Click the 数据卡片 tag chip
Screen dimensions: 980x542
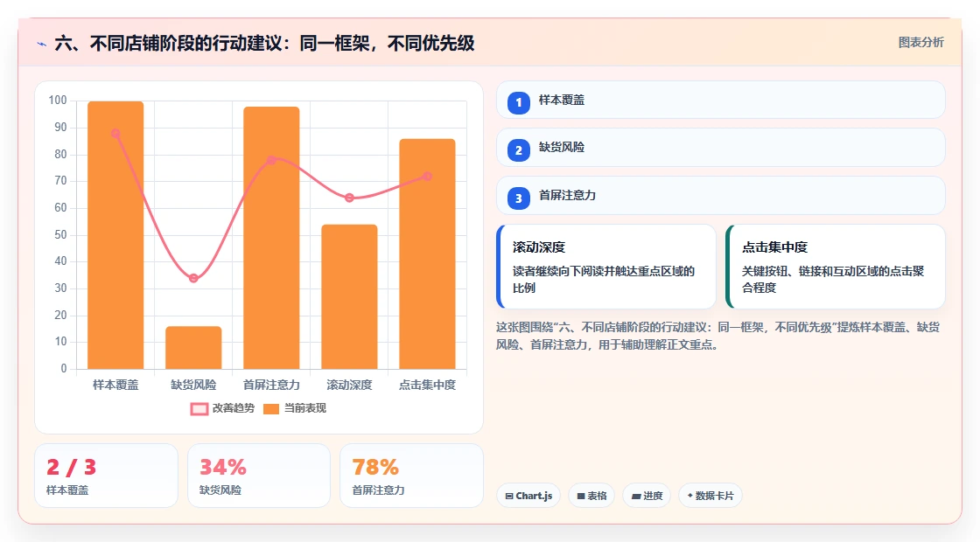pos(710,496)
